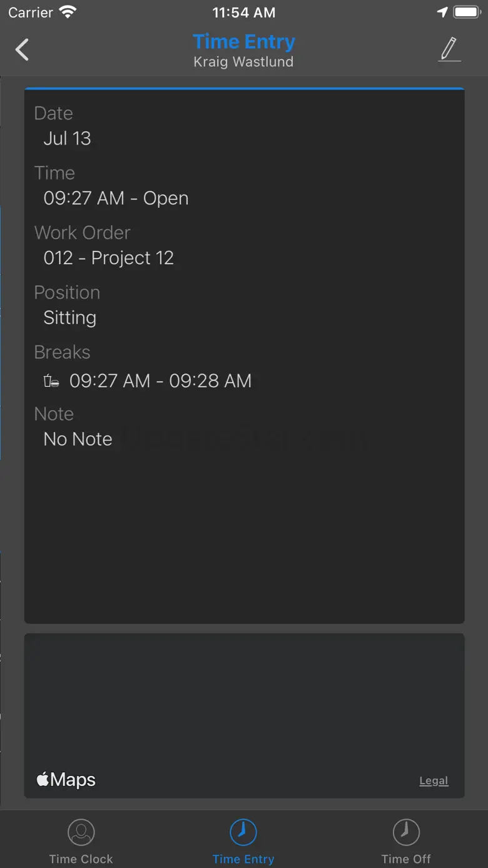
Task: Tap the pencil edit icon
Action: (x=449, y=49)
